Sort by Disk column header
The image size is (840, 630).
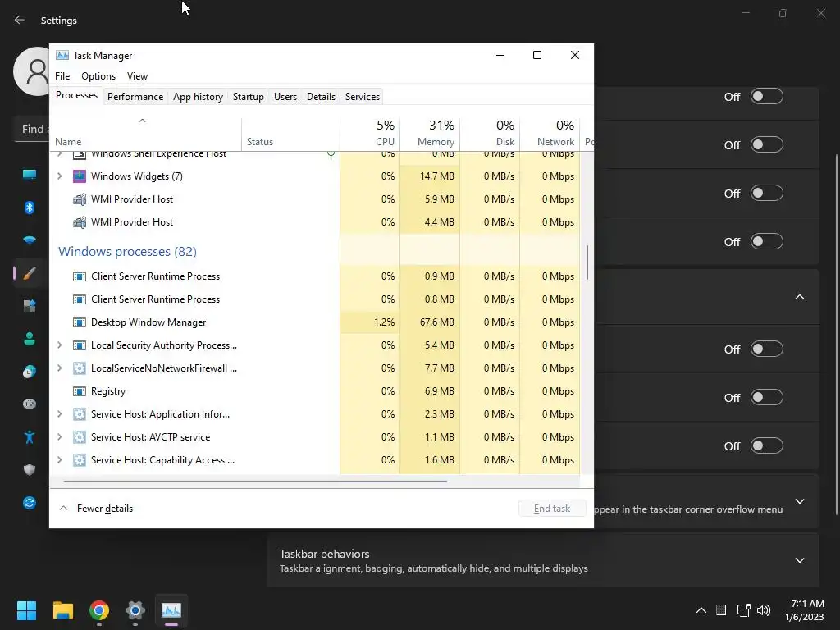pos(490,133)
